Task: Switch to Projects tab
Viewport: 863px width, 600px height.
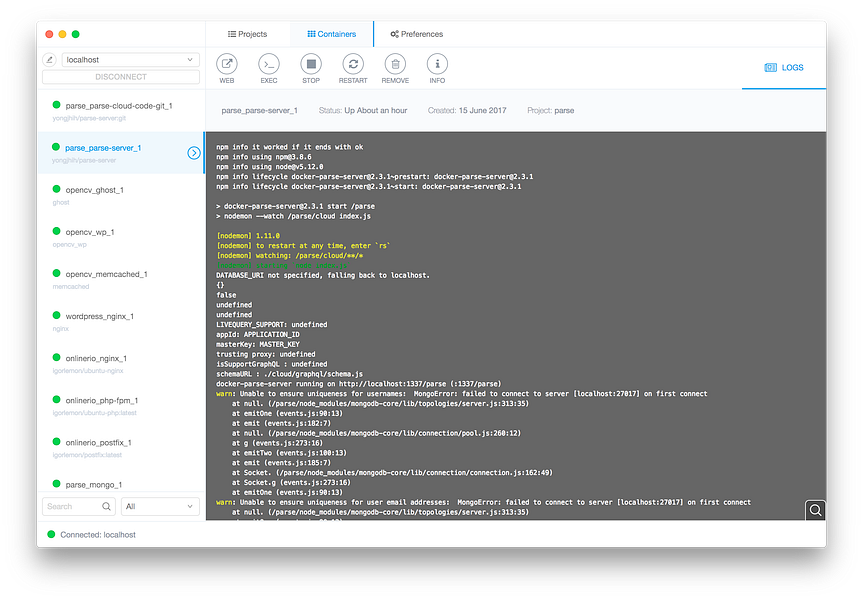Action: tap(248, 34)
